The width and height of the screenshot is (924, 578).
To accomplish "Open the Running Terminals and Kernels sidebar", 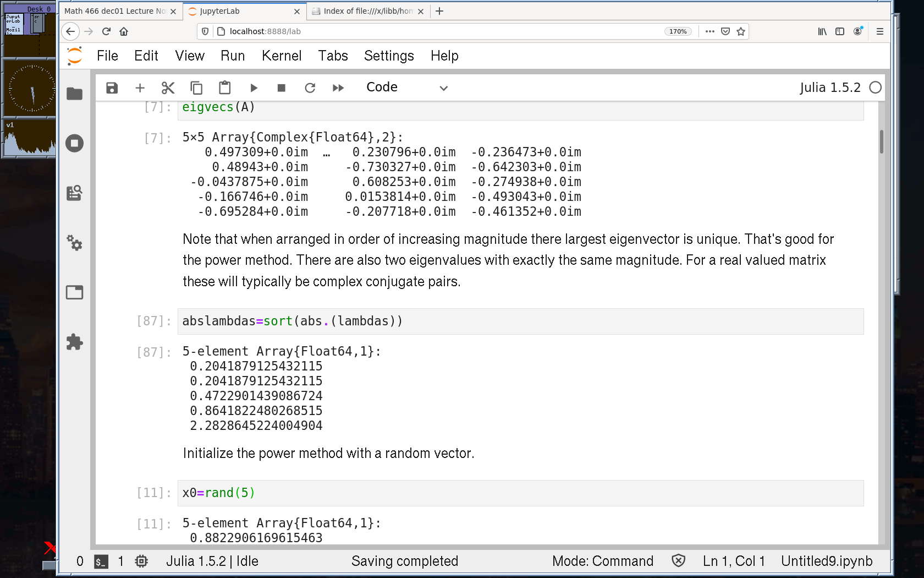I will click(74, 144).
